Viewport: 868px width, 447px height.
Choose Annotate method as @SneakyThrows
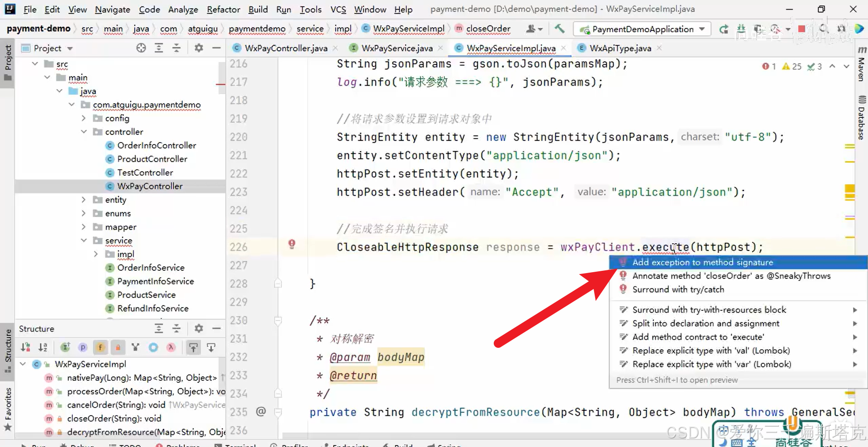[x=738, y=276]
